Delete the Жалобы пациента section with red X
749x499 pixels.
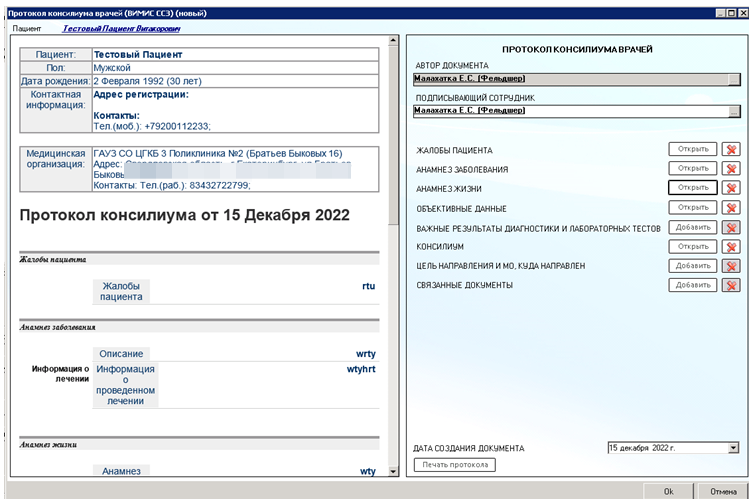(x=731, y=149)
